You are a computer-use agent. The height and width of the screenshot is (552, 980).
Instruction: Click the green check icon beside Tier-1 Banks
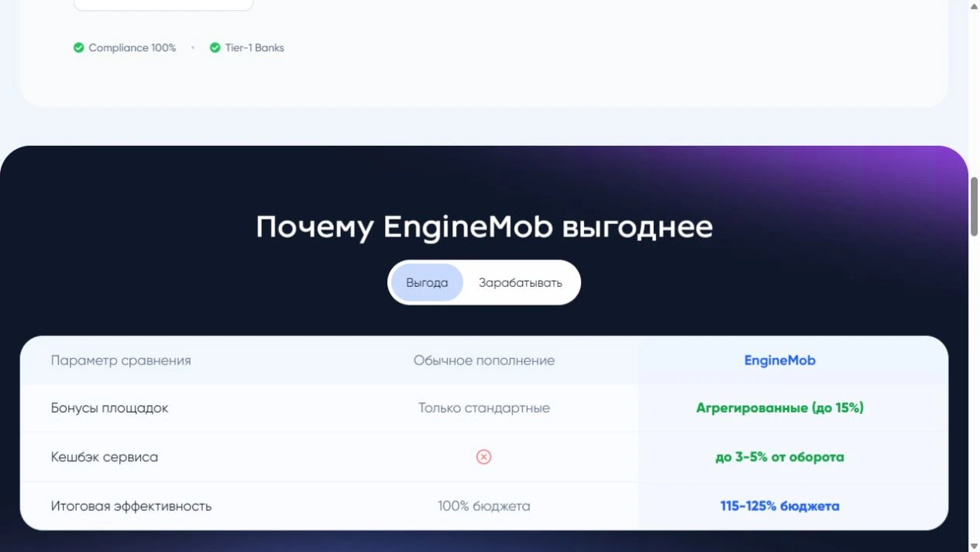(215, 48)
